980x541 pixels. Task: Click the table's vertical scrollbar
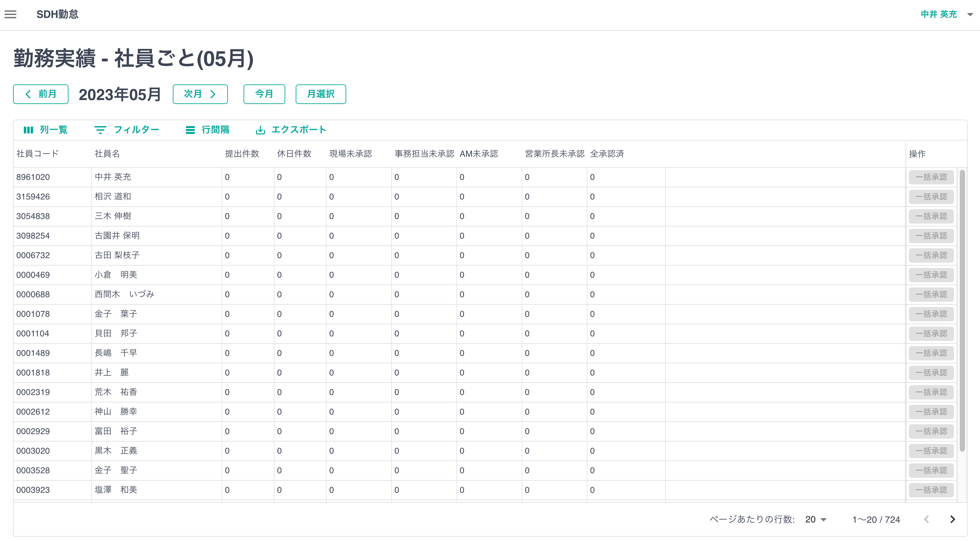pyautogui.click(x=962, y=310)
